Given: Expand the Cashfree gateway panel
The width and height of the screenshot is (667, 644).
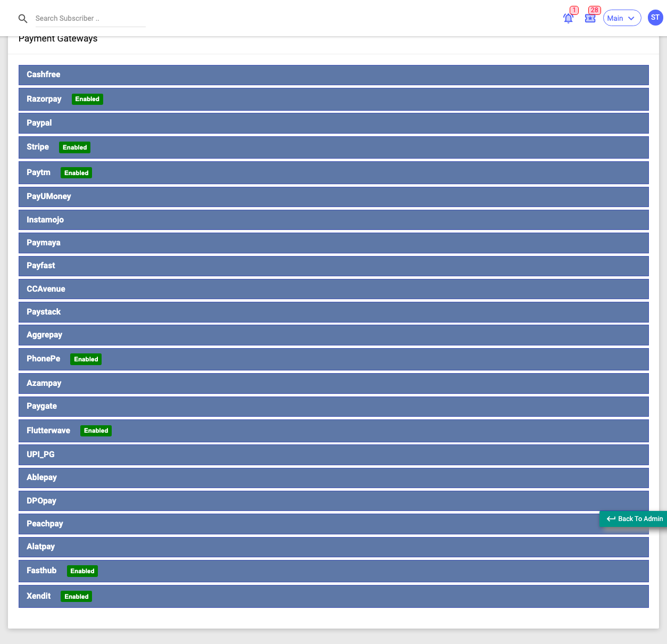Looking at the screenshot, I should click(x=333, y=75).
